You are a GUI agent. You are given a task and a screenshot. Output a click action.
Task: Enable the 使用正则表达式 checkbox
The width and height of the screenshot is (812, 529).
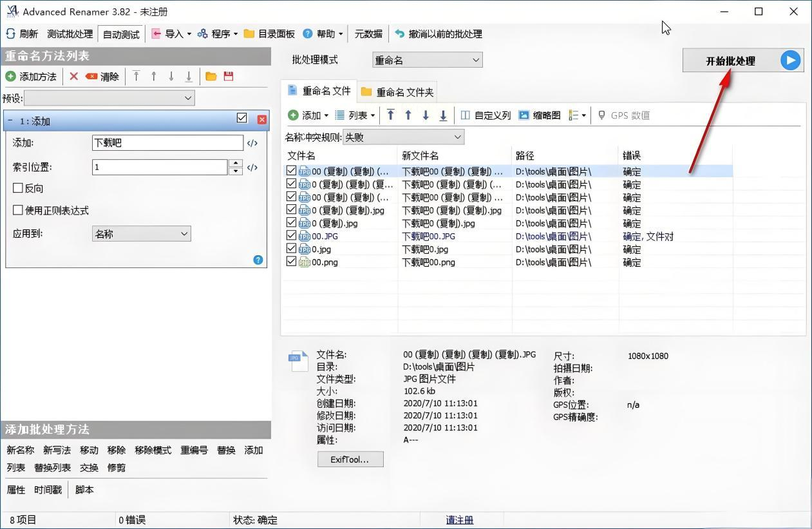coord(18,210)
